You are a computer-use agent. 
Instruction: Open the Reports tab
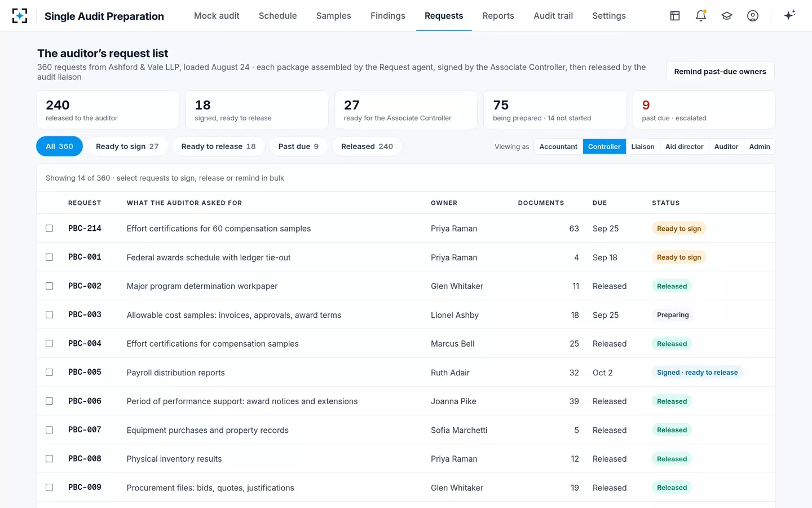pyautogui.click(x=498, y=16)
